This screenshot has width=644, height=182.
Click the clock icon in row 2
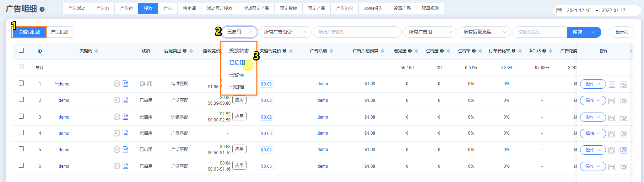click(623, 101)
